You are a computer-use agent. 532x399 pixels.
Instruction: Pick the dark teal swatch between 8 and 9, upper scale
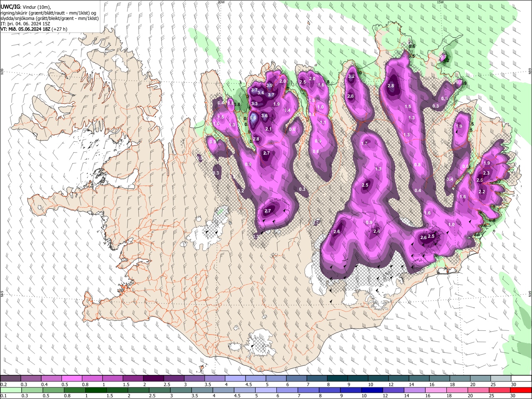point(337,379)
